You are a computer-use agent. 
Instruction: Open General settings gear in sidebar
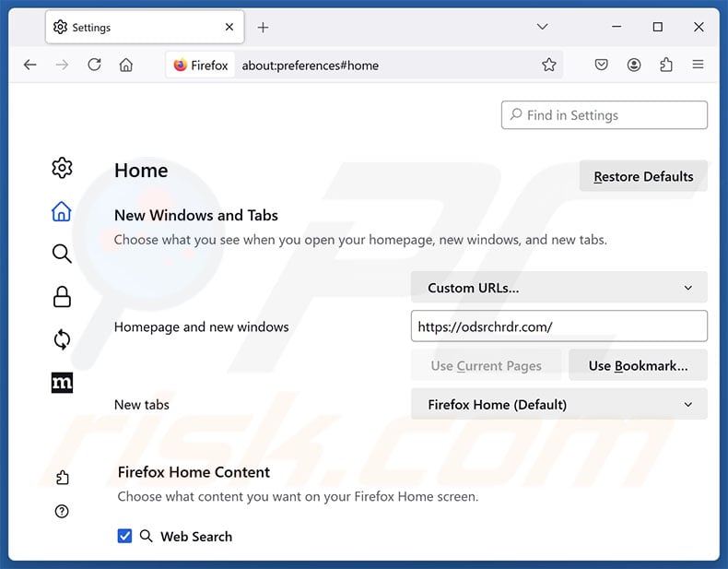(x=62, y=168)
